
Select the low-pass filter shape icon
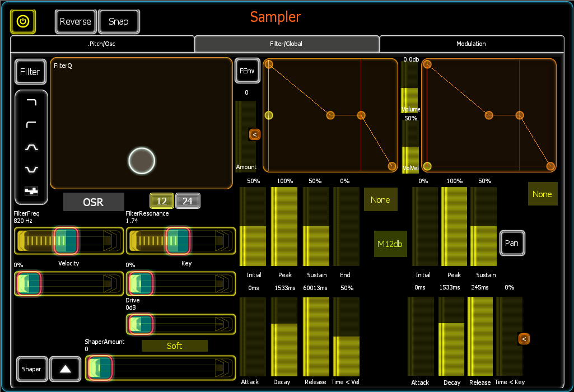coord(31,102)
